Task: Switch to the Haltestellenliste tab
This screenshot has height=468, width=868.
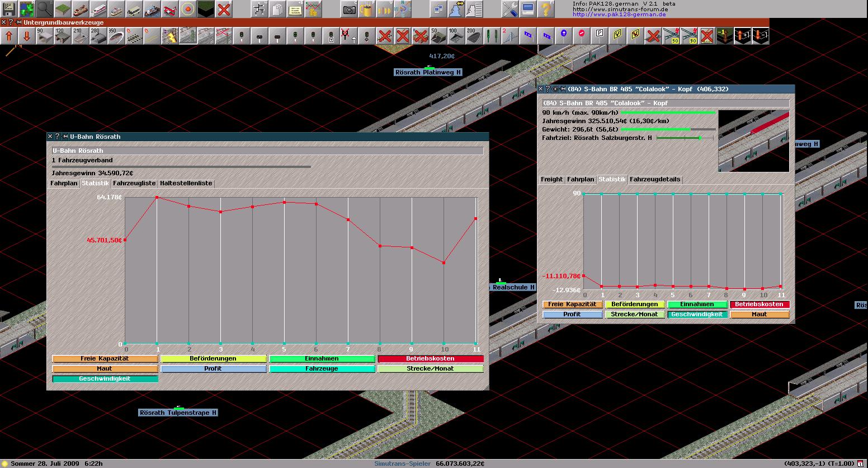Action: tap(186, 184)
